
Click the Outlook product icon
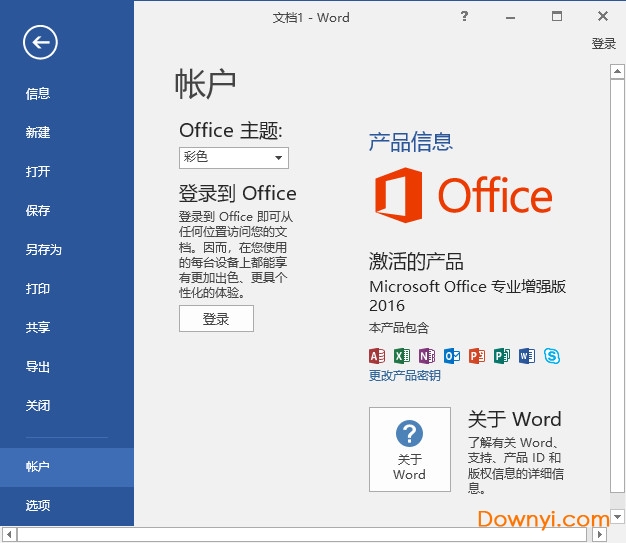pyautogui.click(x=452, y=356)
